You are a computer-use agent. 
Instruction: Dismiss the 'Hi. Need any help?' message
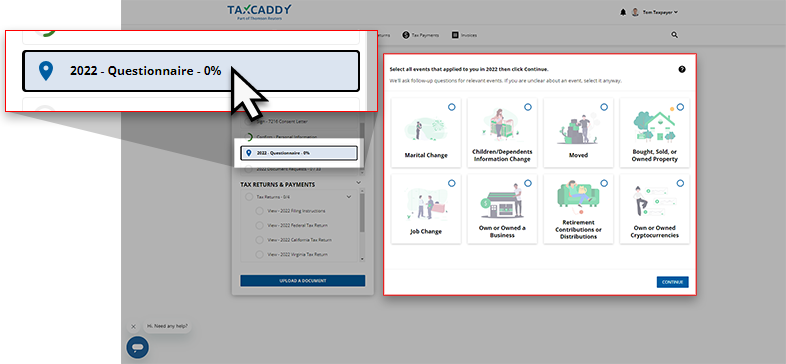[x=133, y=327]
